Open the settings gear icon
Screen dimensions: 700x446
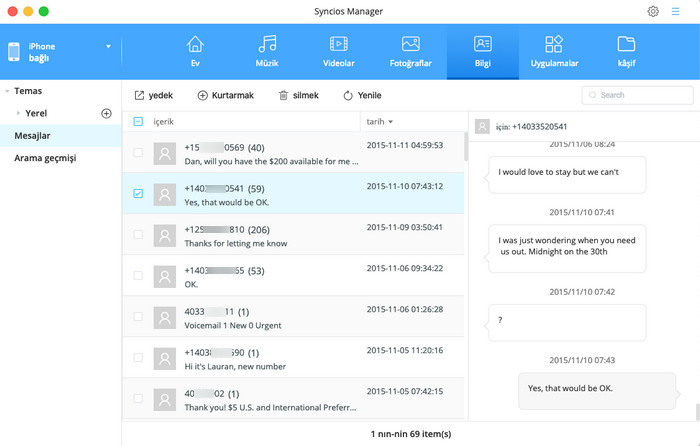point(653,12)
